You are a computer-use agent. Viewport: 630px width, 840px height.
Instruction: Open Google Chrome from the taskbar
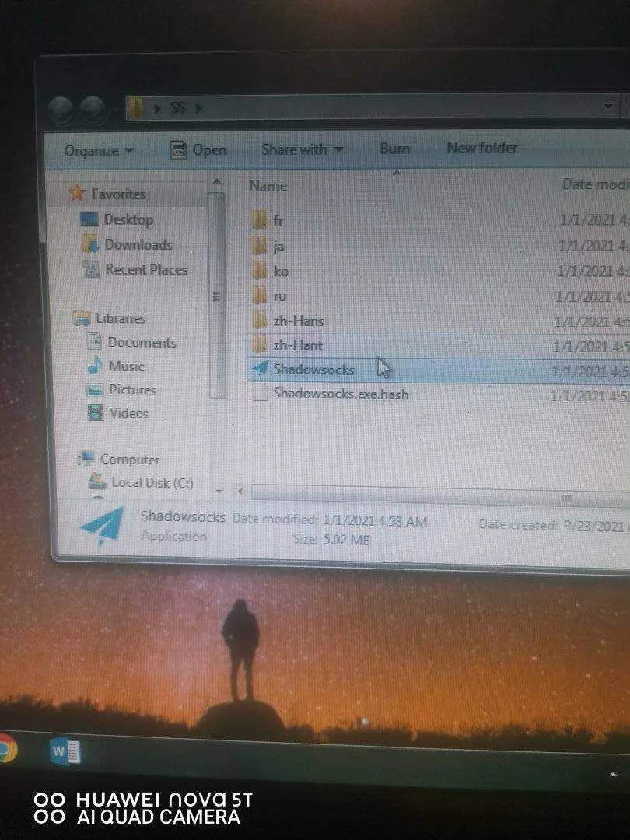point(5,748)
